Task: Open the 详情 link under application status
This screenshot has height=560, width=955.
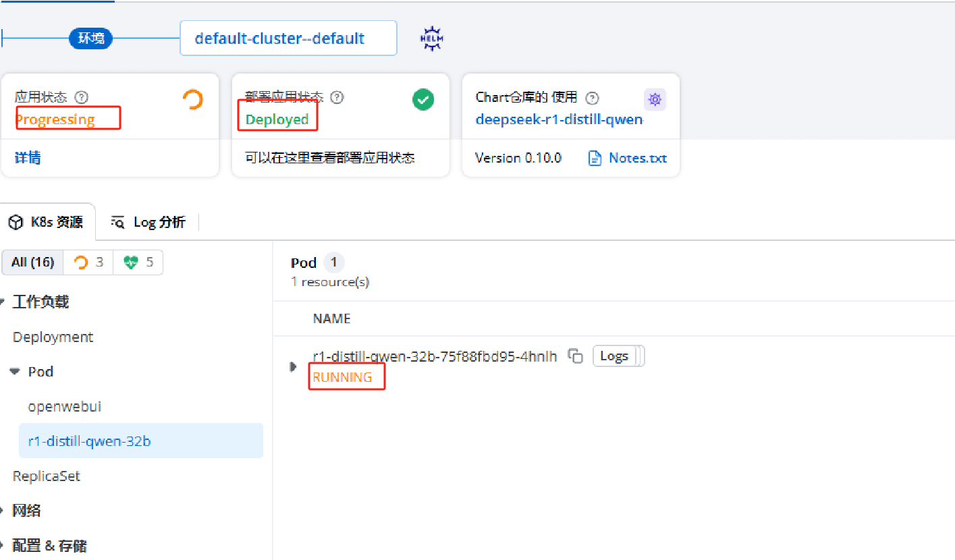Action: tap(28, 158)
